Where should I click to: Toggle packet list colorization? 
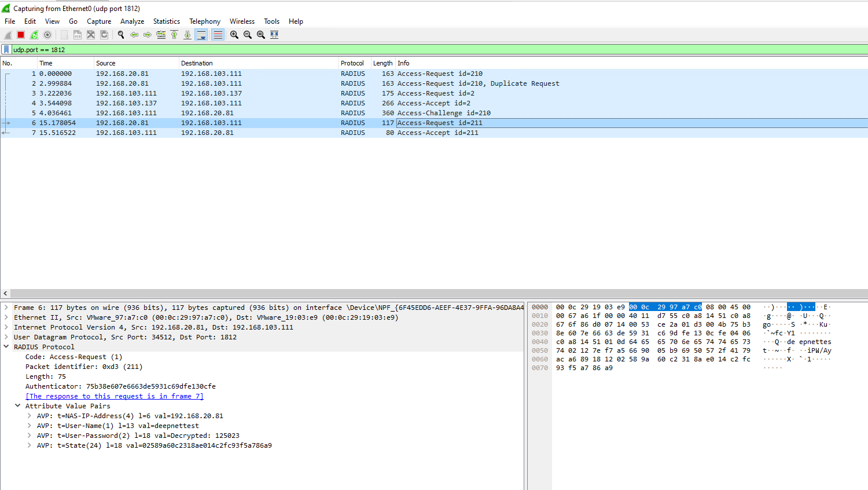click(218, 35)
